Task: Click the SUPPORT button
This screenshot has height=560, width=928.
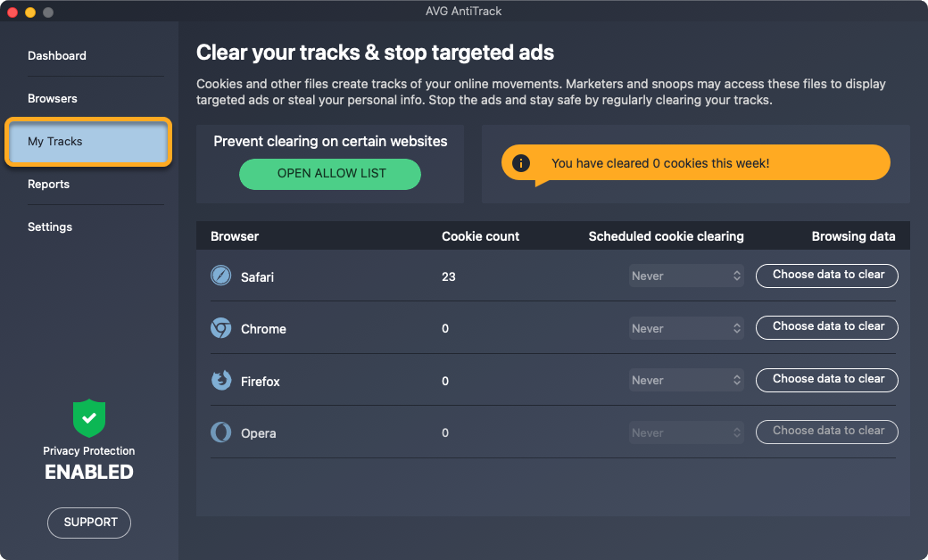Action: click(89, 523)
